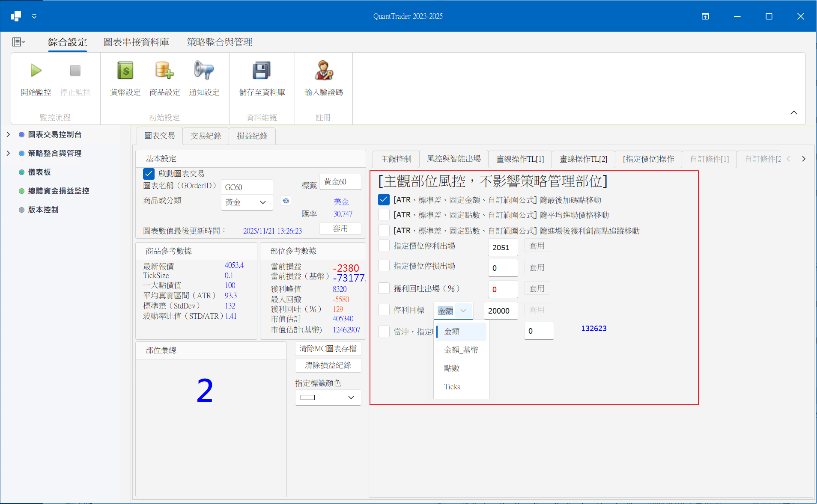Enable the 停利目標 checkbox
The width and height of the screenshot is (817, 504).
coord(383,309)
